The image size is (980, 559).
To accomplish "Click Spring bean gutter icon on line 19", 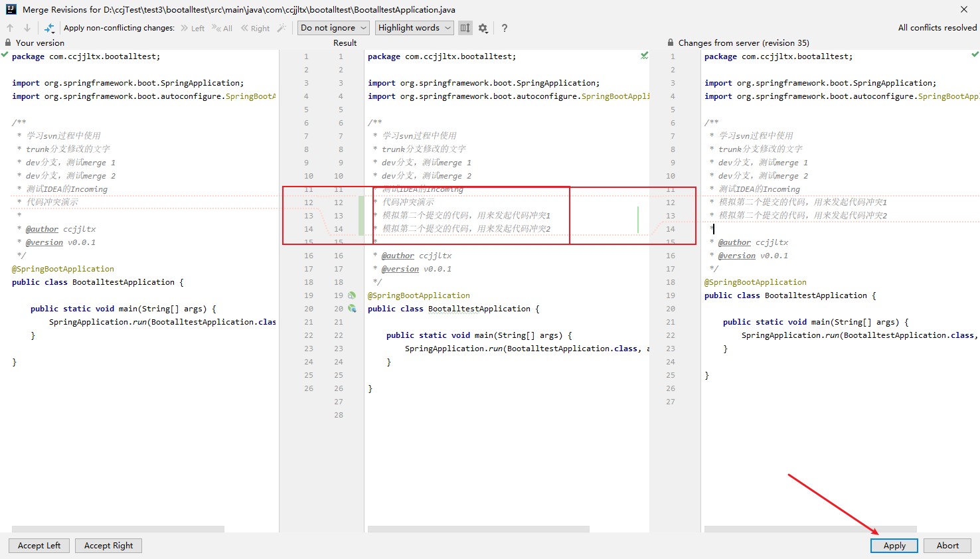I will pos(352,295).
